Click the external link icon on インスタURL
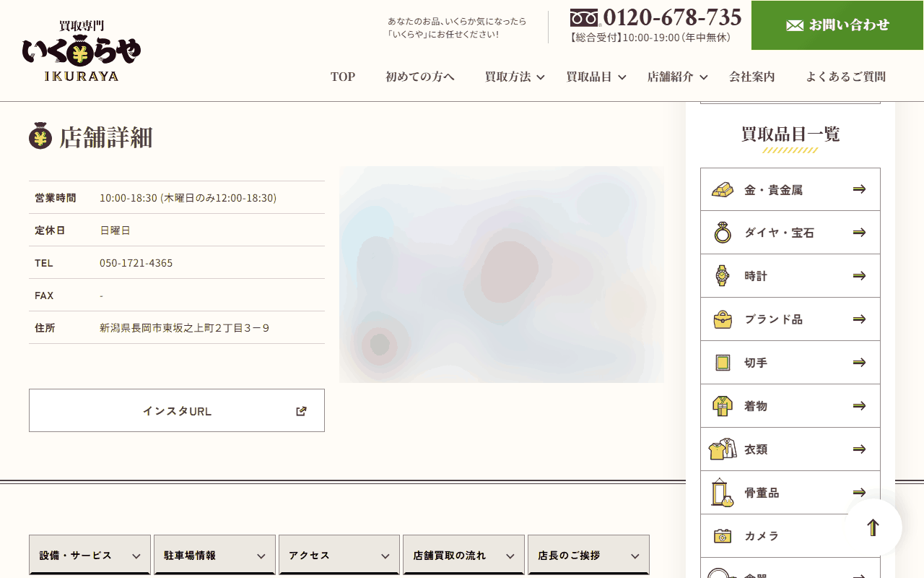 coord(301,411)
